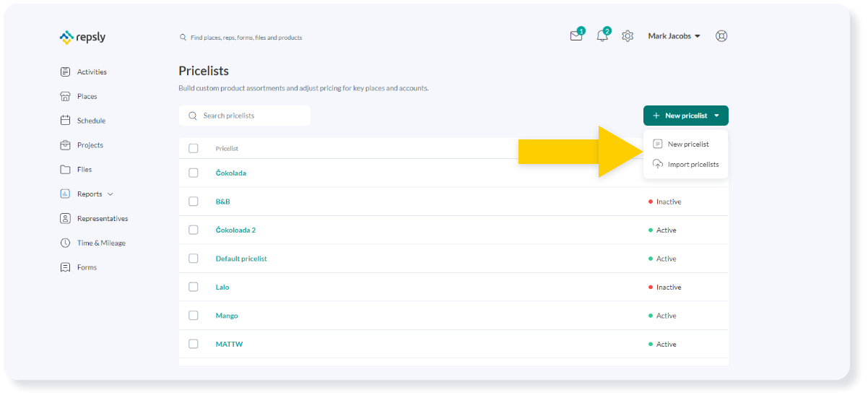Open the Reports chart icon
868x398 pixels.
pyautogui.click(x=65, y=194)
